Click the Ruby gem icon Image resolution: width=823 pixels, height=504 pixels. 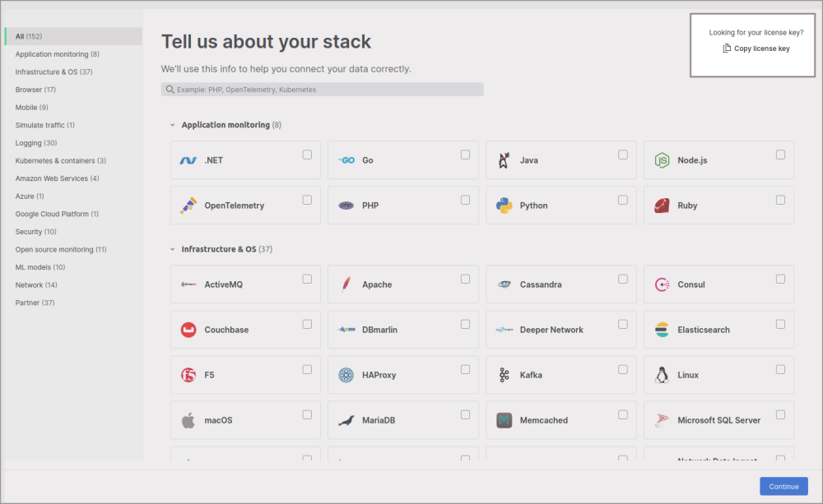661,205
